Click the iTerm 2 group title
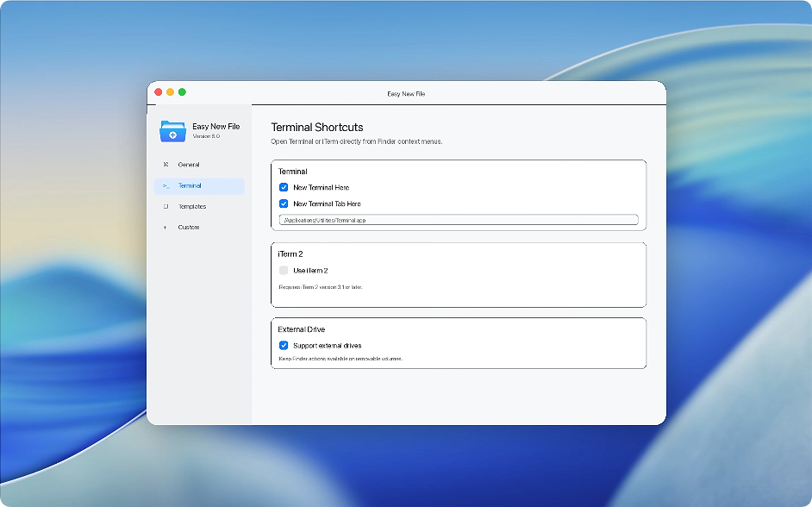Viewport: 812px width, 507px height. coord(290,253)
